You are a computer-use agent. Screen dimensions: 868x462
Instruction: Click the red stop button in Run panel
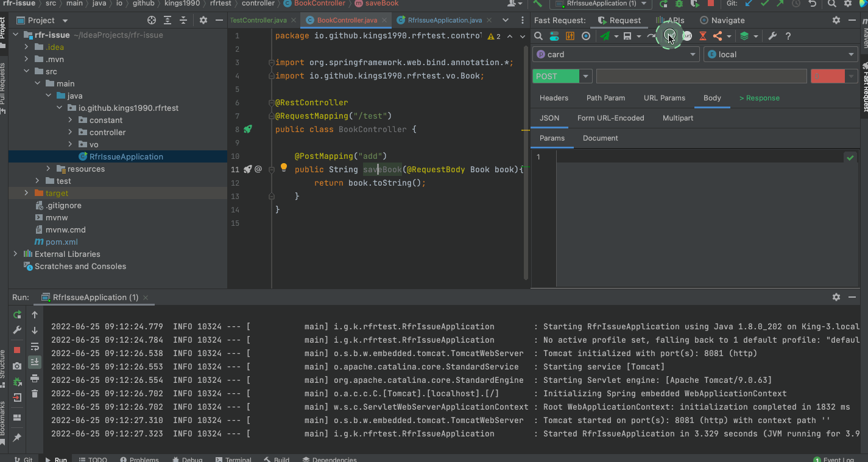[17, 350]
